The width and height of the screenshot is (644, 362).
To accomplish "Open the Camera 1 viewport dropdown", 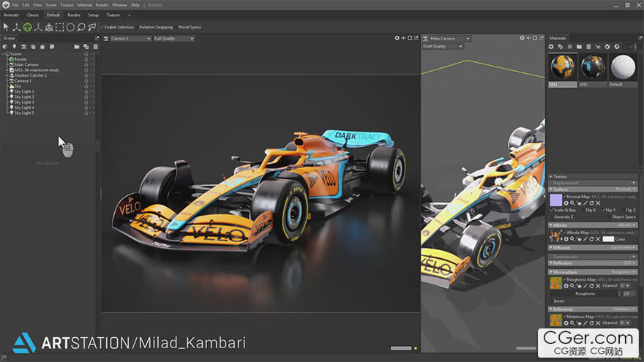I will (130, 39).
